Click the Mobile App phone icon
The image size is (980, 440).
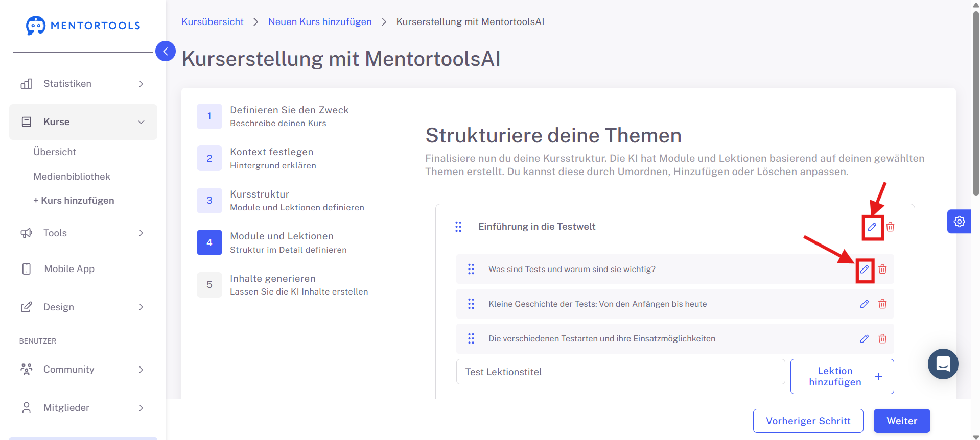27,269
